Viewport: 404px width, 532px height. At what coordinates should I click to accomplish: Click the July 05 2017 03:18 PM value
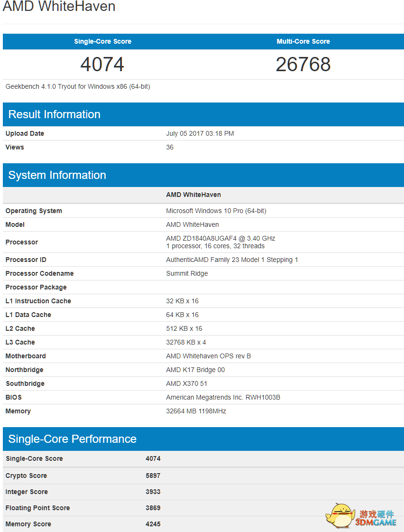click(x=200, y=133)
